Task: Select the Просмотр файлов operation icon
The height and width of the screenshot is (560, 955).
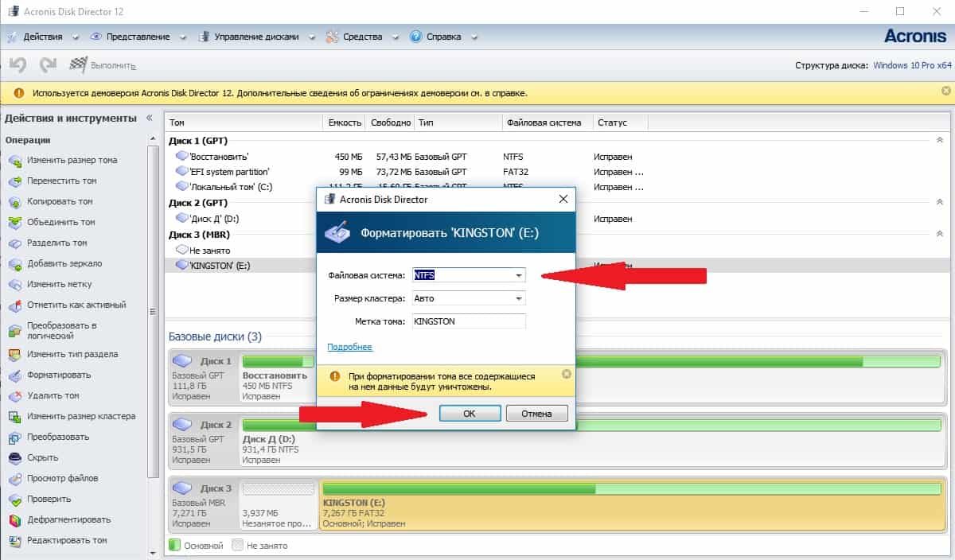Action: pos(14,479)
